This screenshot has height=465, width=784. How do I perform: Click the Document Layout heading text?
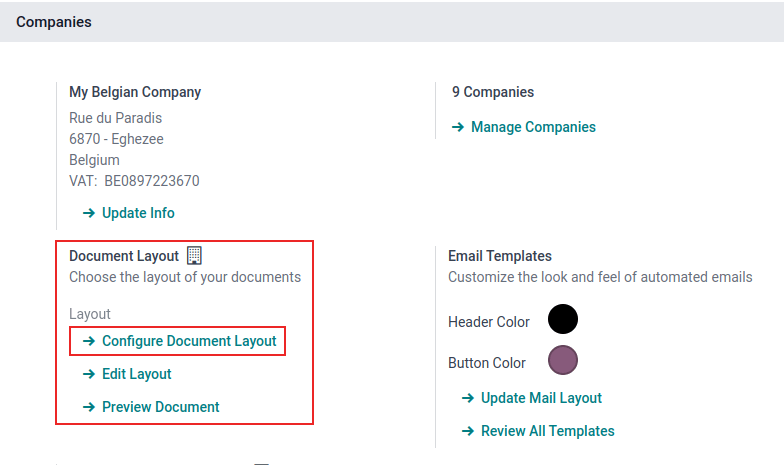point(124,256)
